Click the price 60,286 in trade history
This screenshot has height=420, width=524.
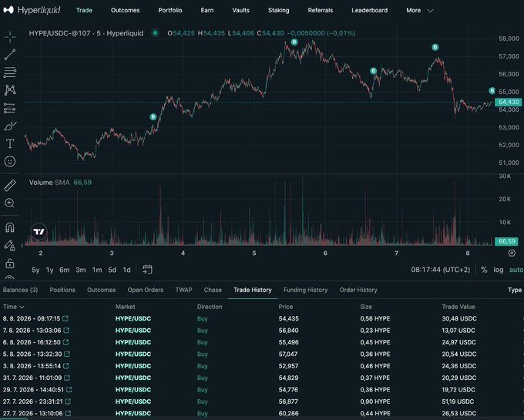288,413
